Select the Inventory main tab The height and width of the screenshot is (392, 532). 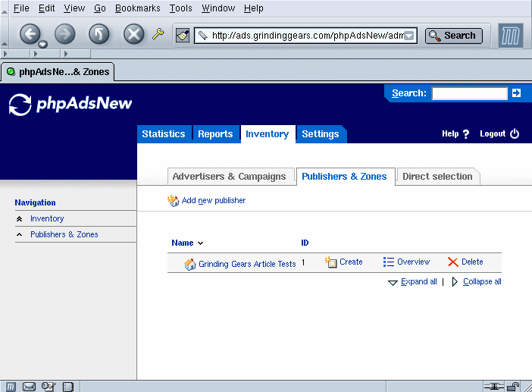pos(268,134)
